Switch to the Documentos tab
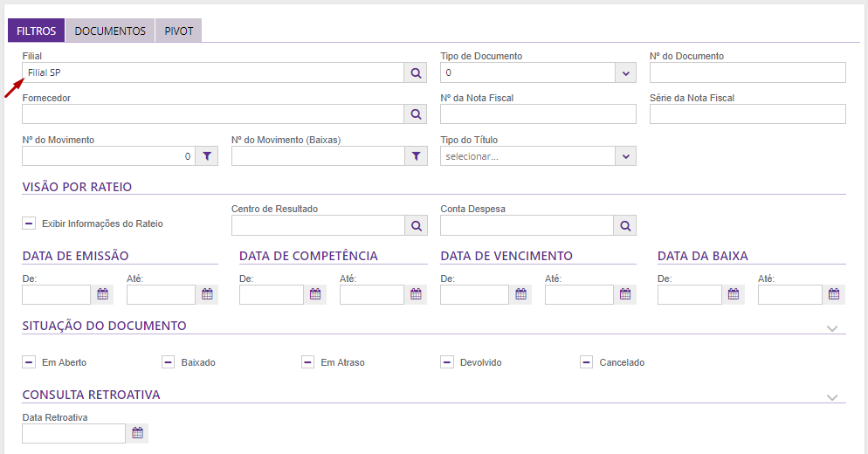Image resolution: width=868 pixels, height=454 pixels. pyautogui.click(x=110, y=31)
